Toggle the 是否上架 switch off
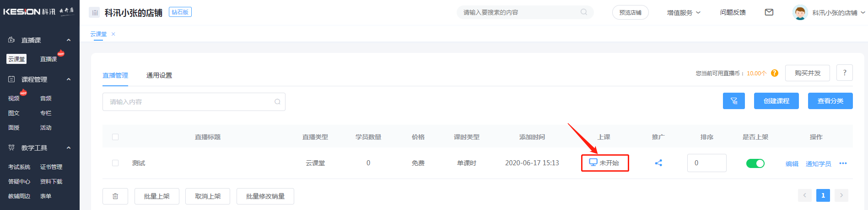The image size is (868, 210). (x=755, y=163)
